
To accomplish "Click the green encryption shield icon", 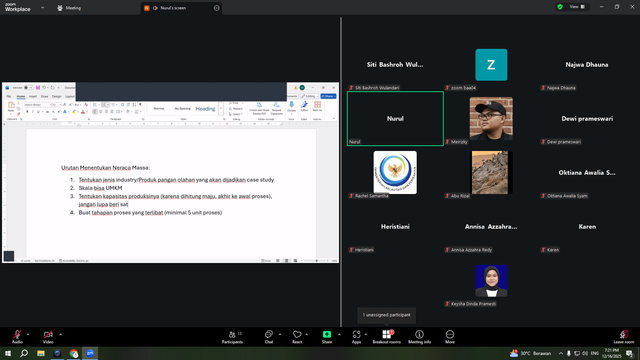I will point(560,7).
